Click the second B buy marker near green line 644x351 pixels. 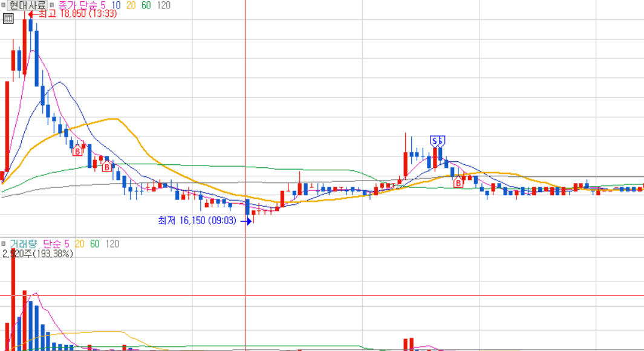[x=107, y=167]
